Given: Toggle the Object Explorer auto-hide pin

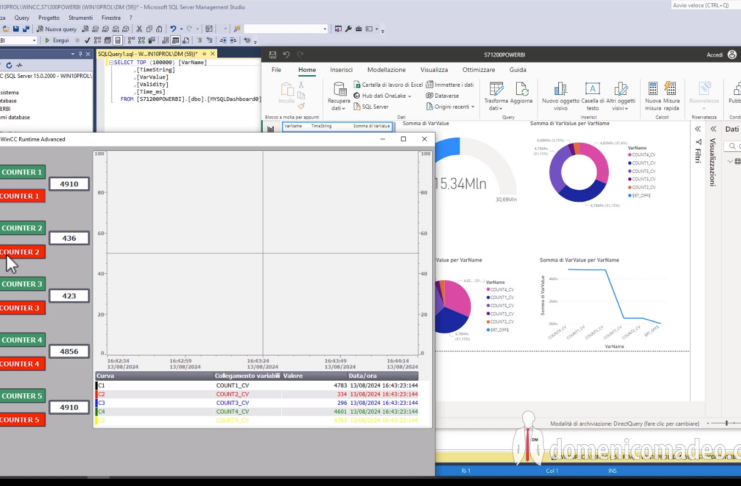Looking at the screenshot, I should pyautogui.click(x=80, y=54).
